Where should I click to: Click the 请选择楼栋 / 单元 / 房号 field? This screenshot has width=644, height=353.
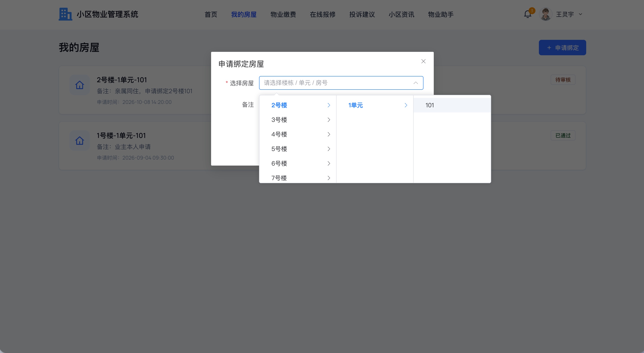[x=341, y=83]
